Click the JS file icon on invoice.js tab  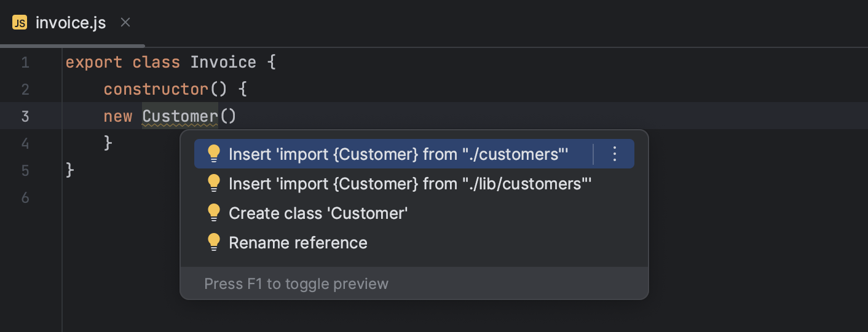tap(20, 23)
